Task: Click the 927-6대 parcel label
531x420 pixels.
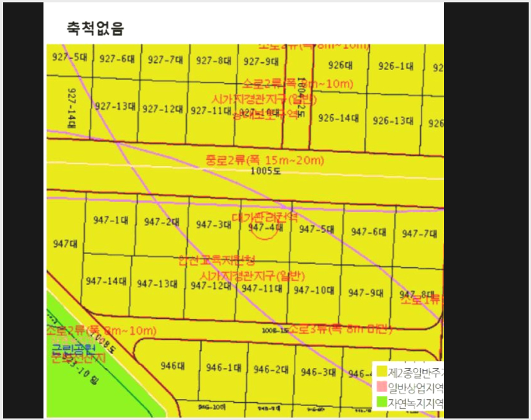Action: [117, 59]
